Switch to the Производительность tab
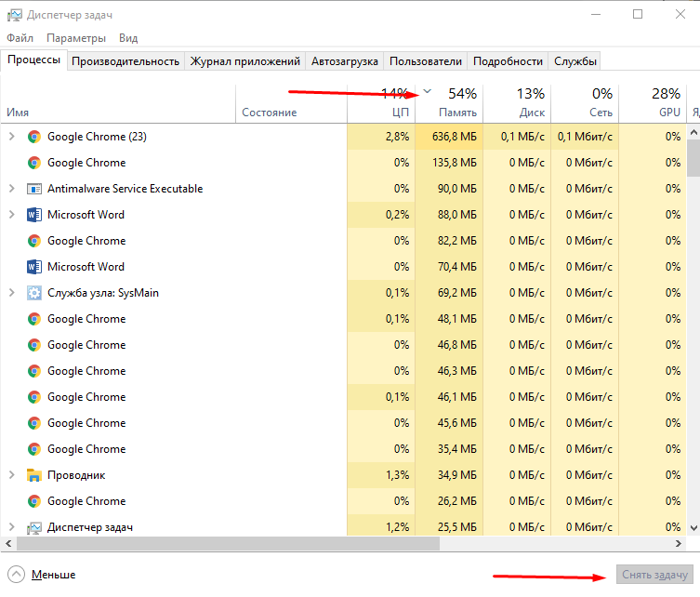700x597 pixels. tap(125, 61)
